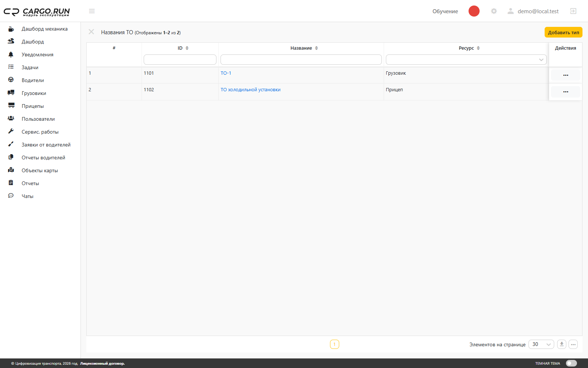
Task: Click the download export icon in footer
Action: click(562, 344)
